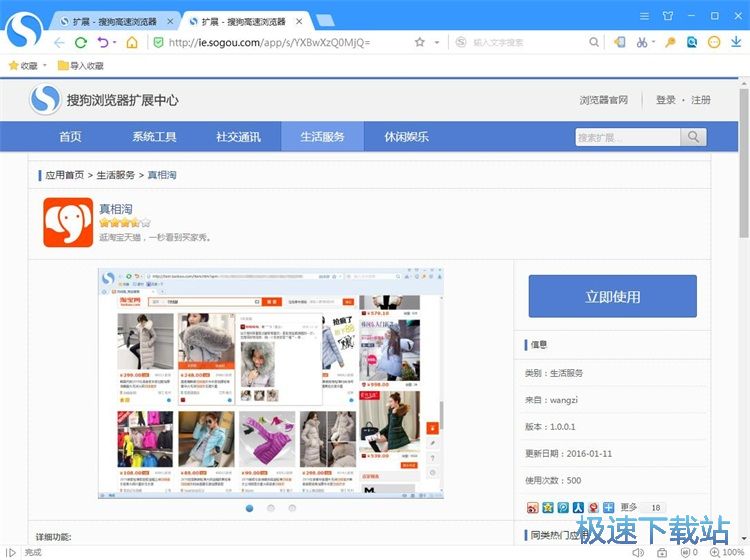
Task: Click the 注册 link
Action: [701, 100]
